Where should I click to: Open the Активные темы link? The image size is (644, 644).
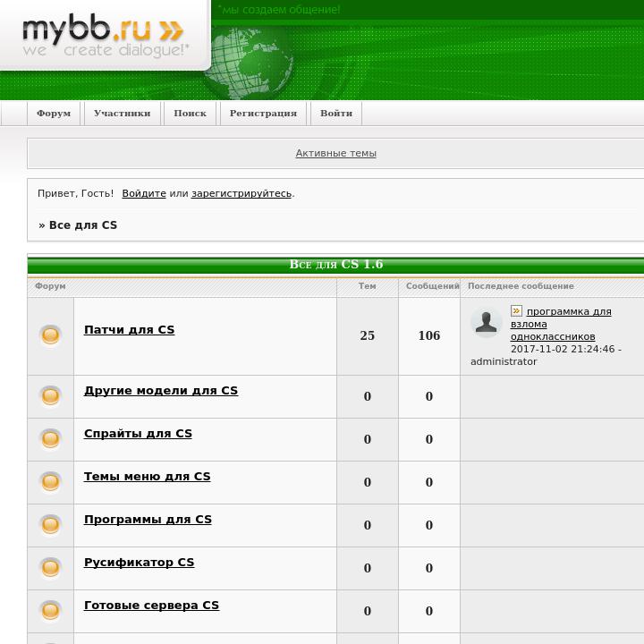[x=336, y=153]
